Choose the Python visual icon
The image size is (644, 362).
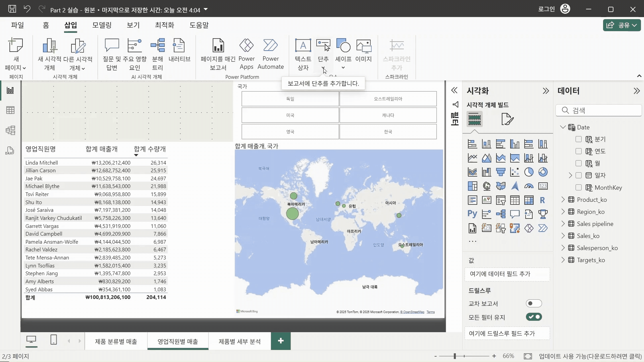(x=472, y=214)
